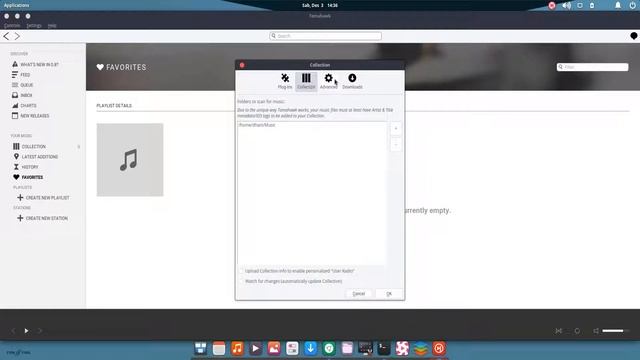Viewport: 640px width, 360px height.
Task: Open the Feed page
Action: pyautogui.click(x=21, y=75)
